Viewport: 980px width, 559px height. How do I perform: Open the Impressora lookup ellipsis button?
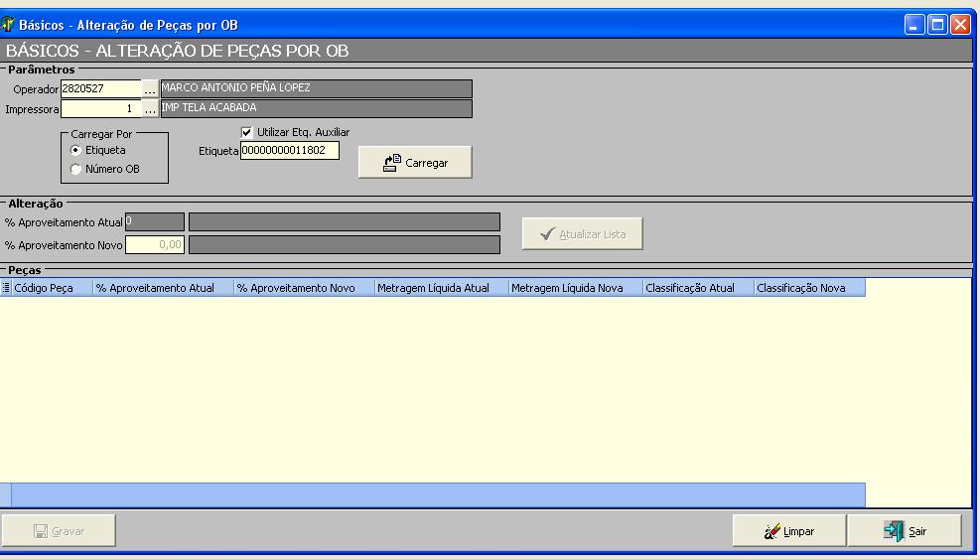(x=150, y=109)
